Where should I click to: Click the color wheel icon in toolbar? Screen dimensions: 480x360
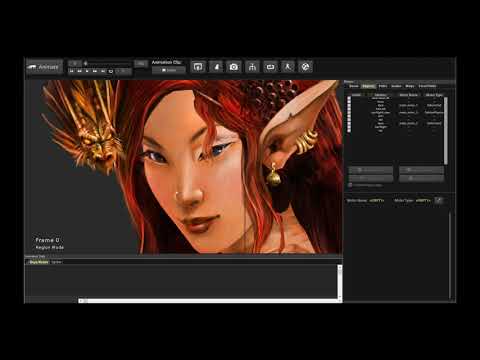tap(305, 67)
